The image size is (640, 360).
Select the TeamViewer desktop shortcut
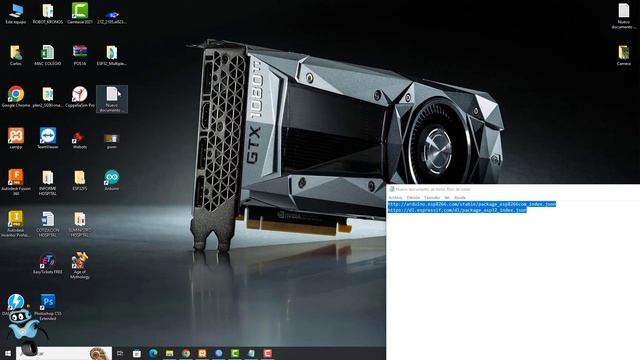point(48,138)
